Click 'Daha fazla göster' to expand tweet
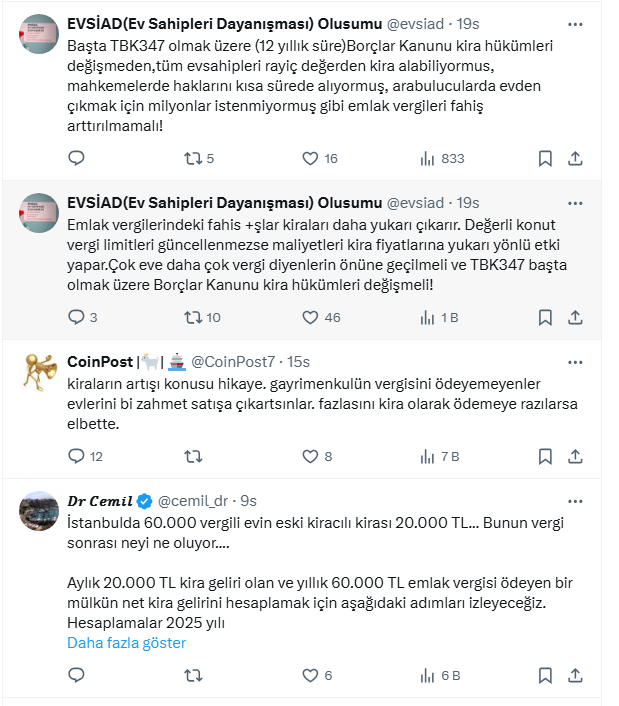This screenshot has width=619, height=706. pos(126,643)
